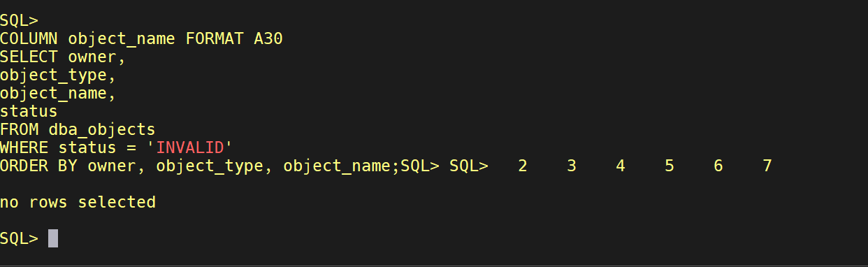Click the 'ORDER BY' clause text
Viewport: 868px width, 267px height.
tap(38, 166)
